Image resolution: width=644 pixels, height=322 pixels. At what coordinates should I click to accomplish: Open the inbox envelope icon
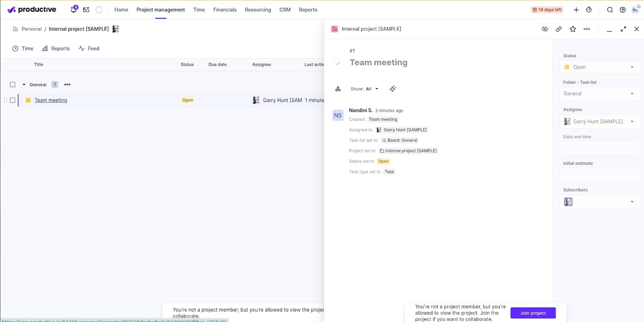(x=86, y=10)
